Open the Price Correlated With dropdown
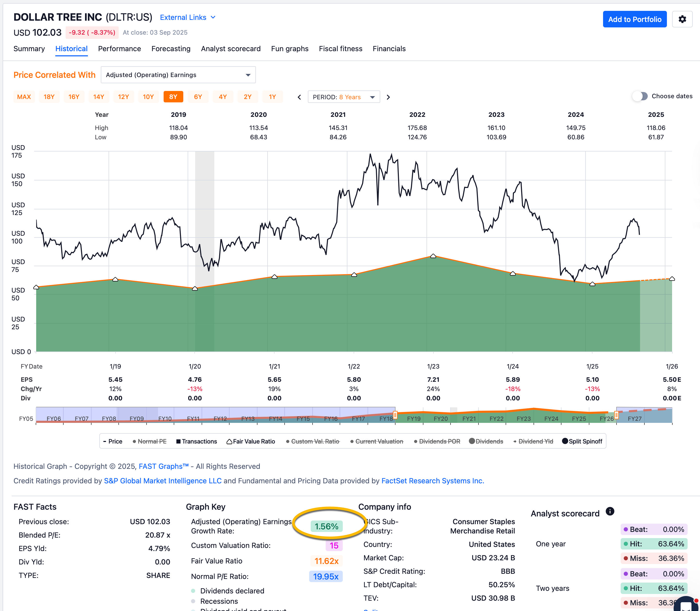This screenshot has height=611, width=700. pos(178,75)
